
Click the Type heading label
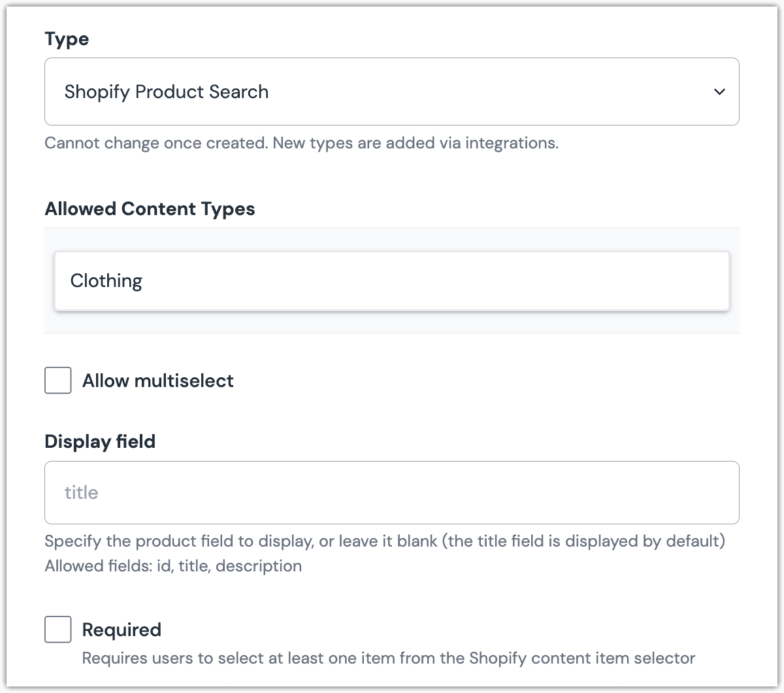click(66, 39)
